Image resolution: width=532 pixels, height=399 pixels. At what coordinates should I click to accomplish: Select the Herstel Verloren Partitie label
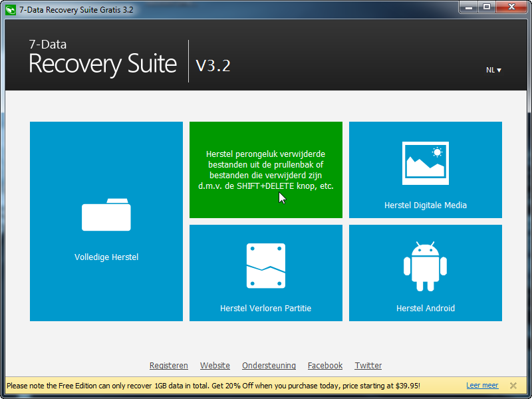pos(265,309)
